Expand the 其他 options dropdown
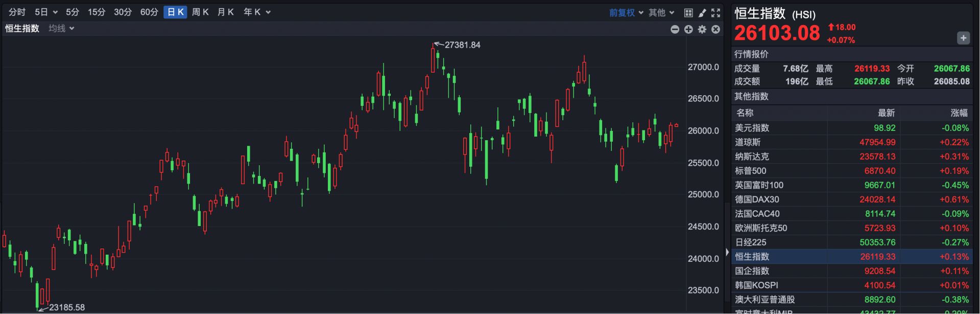980x314 pixels. (x=661, y=13)
